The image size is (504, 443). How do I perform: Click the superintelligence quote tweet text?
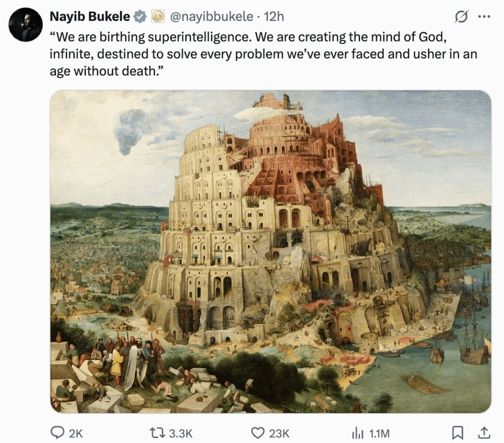[263, 54]
